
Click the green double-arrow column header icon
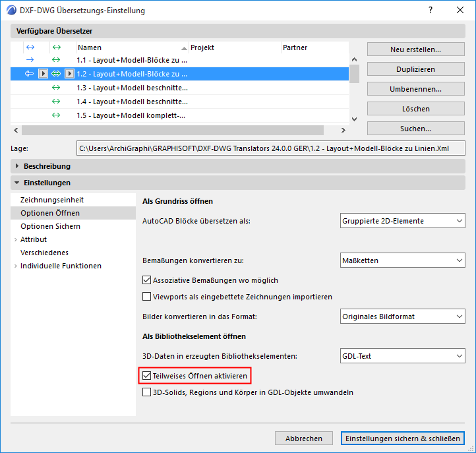point(57,47)
